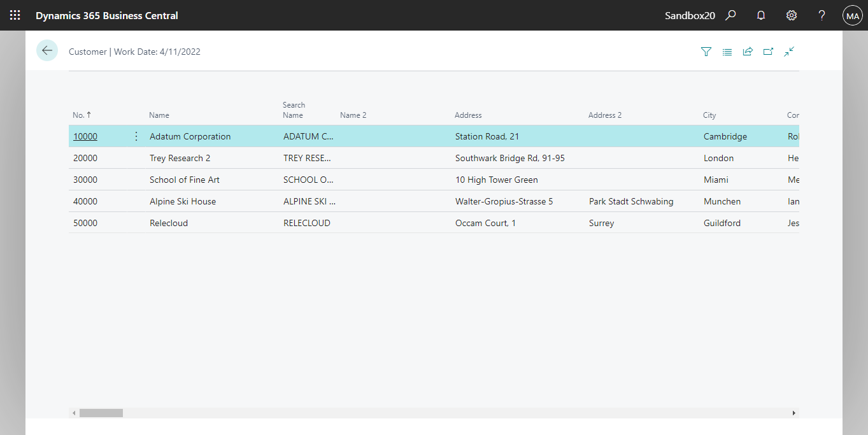Select the Trey Research 2 row
The image size is (868, 435).
[181, 157]
